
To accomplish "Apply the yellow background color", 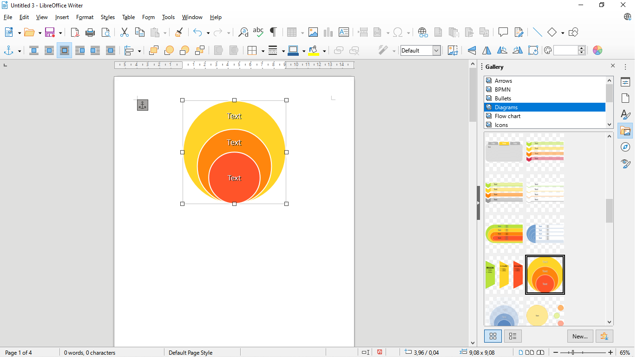I will pos(314,50).
